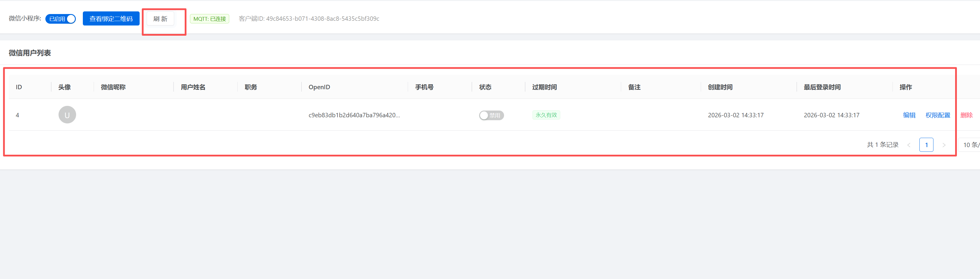Go to the next page arrow
Viewport: 980px width, 279px height.
pos(943,145)
